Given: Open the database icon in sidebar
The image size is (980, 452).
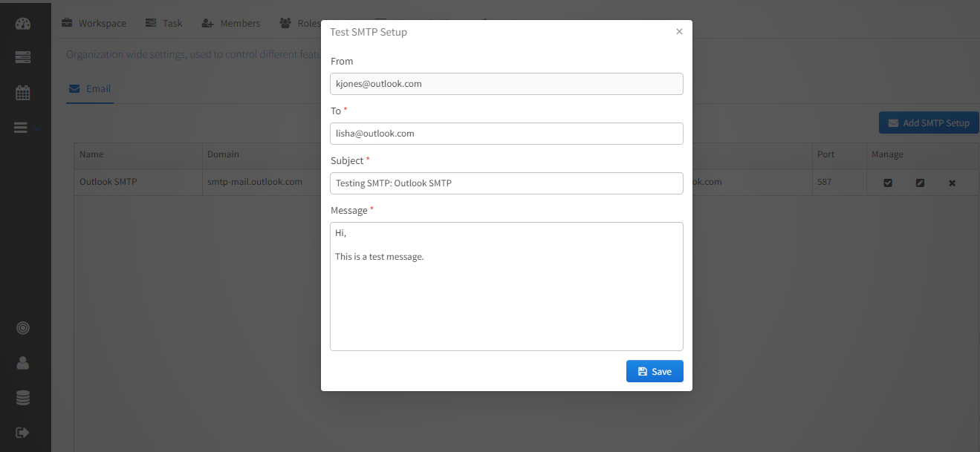Looking at the screenshot, I should pyautogui.click(x=22, y=398).
